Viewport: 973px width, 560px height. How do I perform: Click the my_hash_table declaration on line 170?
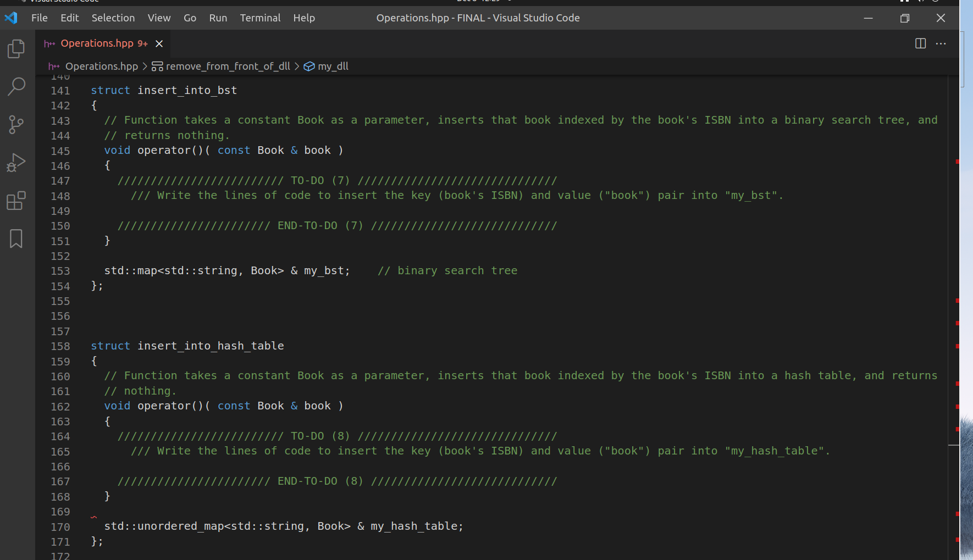click(x=284, y=526)
